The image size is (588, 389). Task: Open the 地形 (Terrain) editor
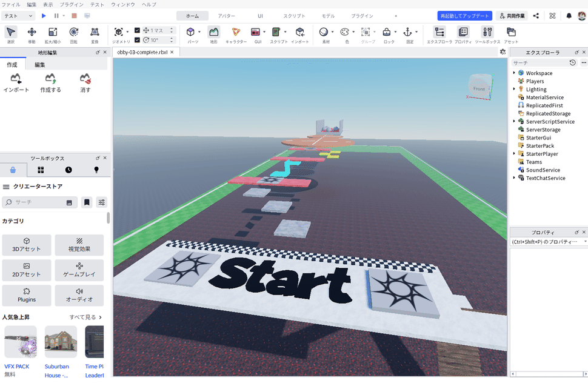coord(214,32)
